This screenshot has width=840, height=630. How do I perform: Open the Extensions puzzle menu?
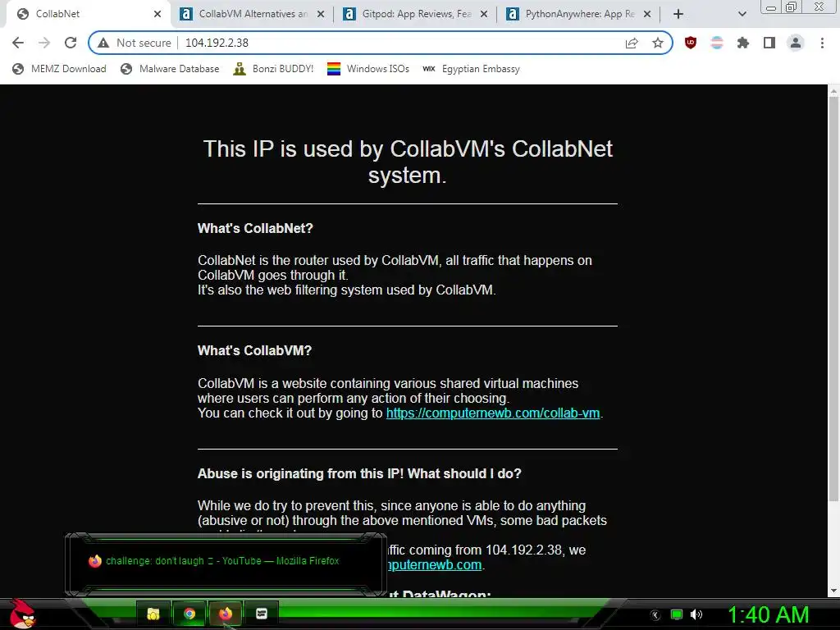pyautogui.click(x=743, y=43)
